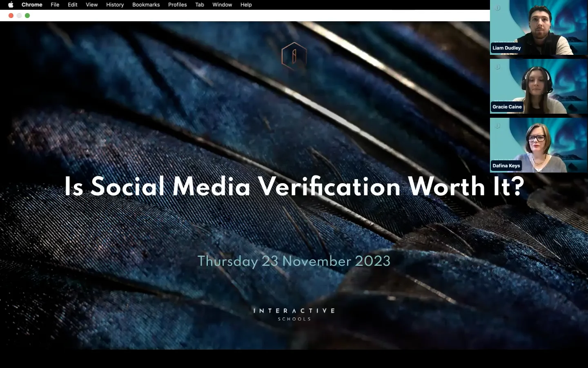Image resolution: width=588 pixels, height=368 pixels.
Task: Close the window with the red button
Action: coord(11,16)
